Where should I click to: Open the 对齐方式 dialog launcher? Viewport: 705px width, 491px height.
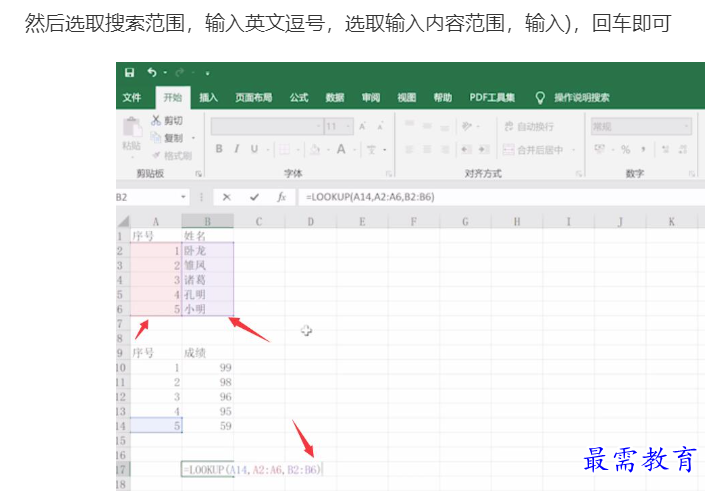(580, 174)
